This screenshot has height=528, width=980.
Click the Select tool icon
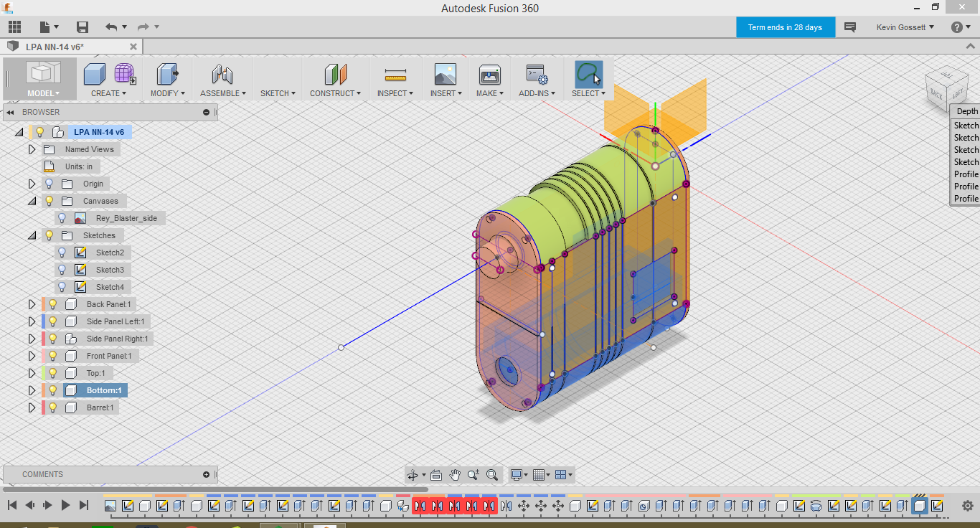click(588, 74)
